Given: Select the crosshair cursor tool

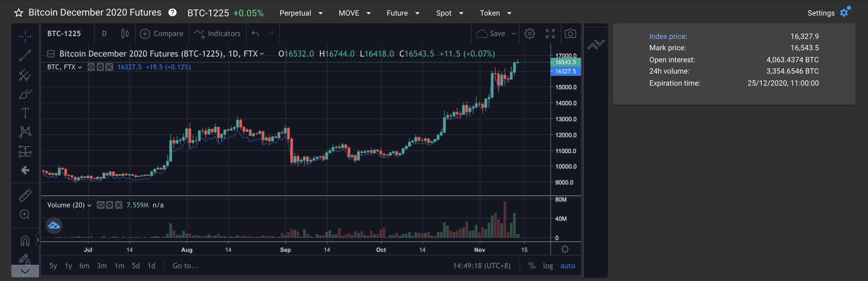Looking at the screenshot, I should pyautogui.click(x=25, y=36).
